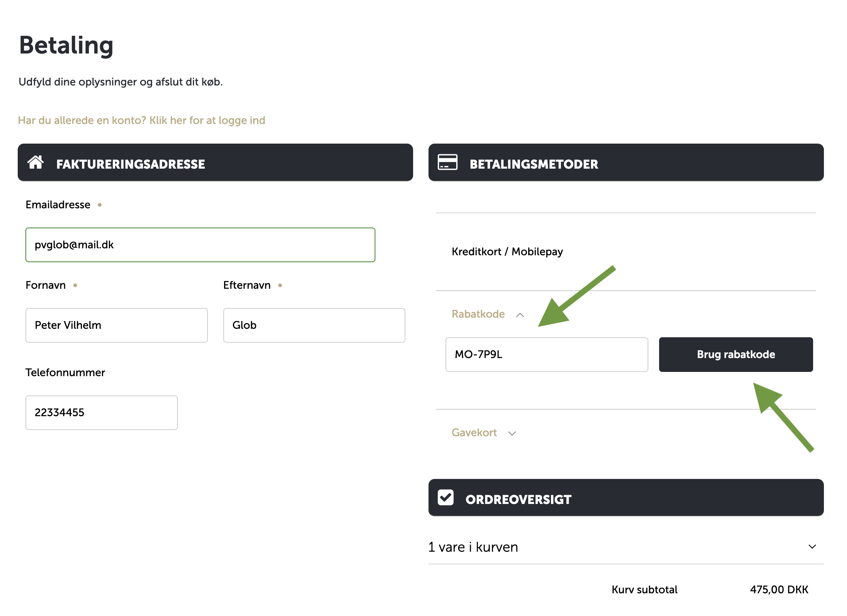847x616 pixels.
Task: Click the Telefonnummer input field
Action: coord(101,413)
